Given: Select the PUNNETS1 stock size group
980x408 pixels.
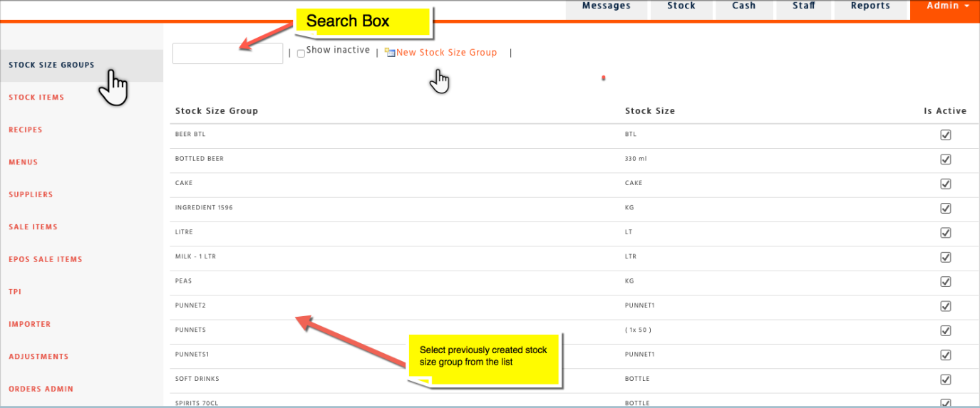Looking at the screenshot, I should tap(192, 355).
